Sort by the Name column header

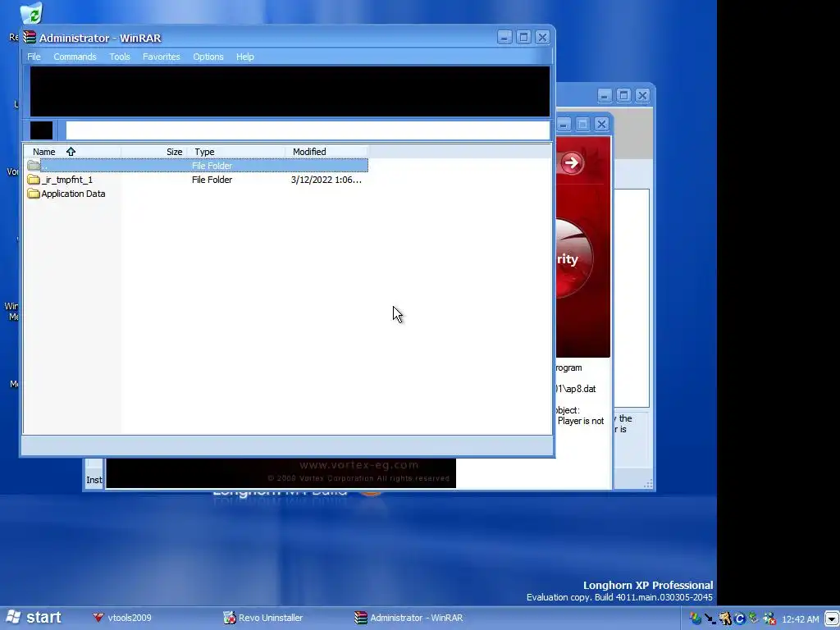[x=72, y=152]
